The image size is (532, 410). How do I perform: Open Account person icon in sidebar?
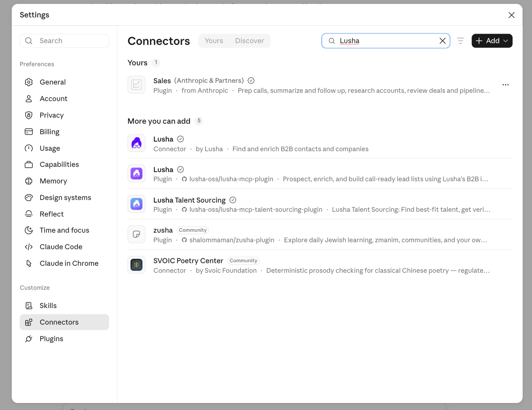coord(29,98)
